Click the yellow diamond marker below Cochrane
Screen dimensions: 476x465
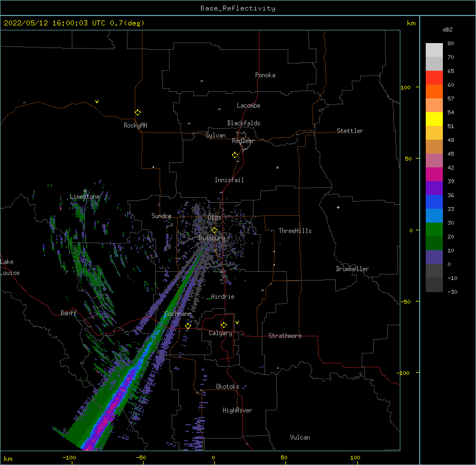pyautogui.click(x=188, y=326)
